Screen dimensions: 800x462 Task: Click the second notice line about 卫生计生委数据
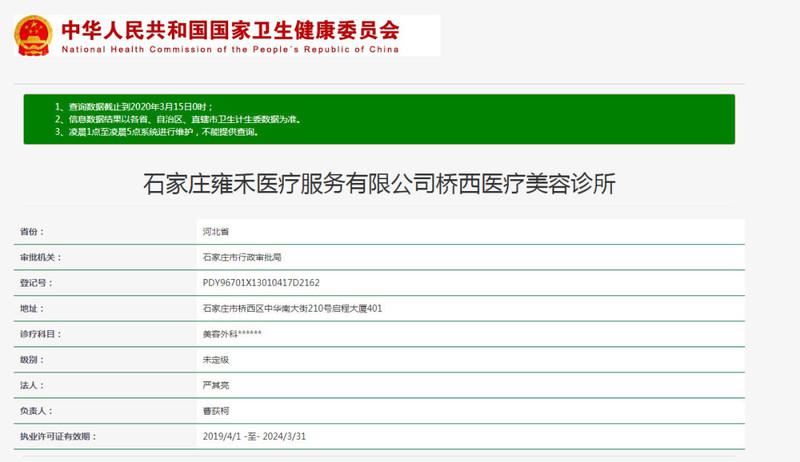pyautogui.click(x=177, y=118)
